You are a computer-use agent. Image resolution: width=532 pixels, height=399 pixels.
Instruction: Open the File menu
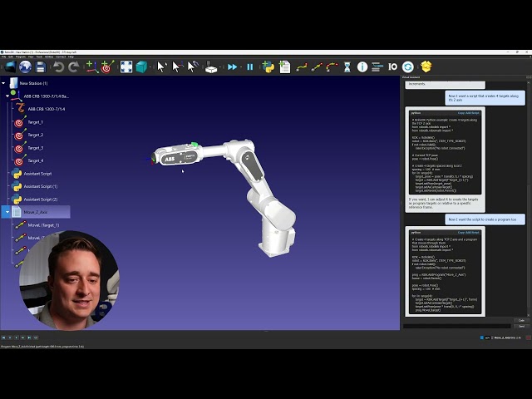3,57
